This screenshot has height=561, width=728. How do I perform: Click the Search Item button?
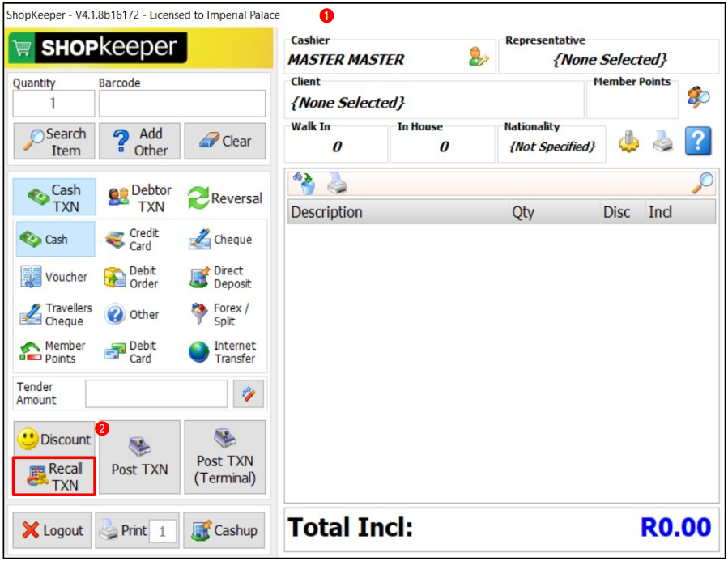(54, 141)
